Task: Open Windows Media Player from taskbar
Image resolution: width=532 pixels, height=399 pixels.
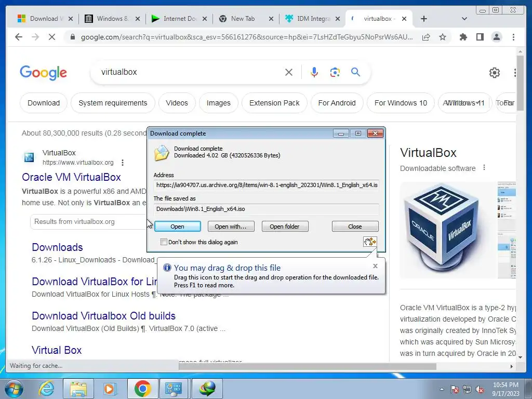Action: pyautogui.click(x=109, y=389)
